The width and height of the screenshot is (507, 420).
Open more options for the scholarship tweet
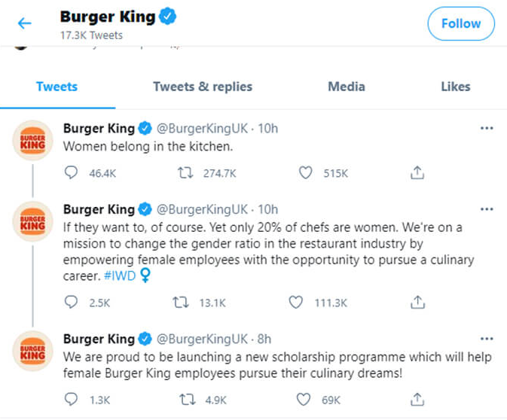pos(487,339)
